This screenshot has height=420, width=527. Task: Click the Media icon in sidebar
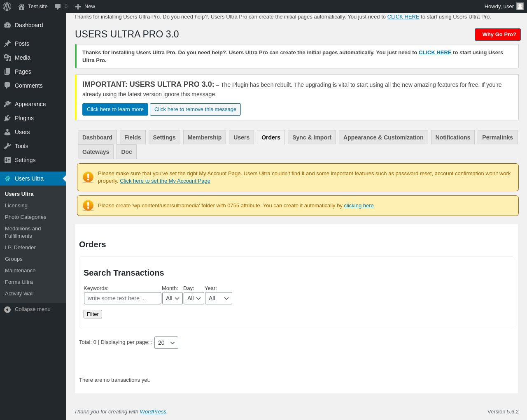pyautogui.click(x=7, y=58)
